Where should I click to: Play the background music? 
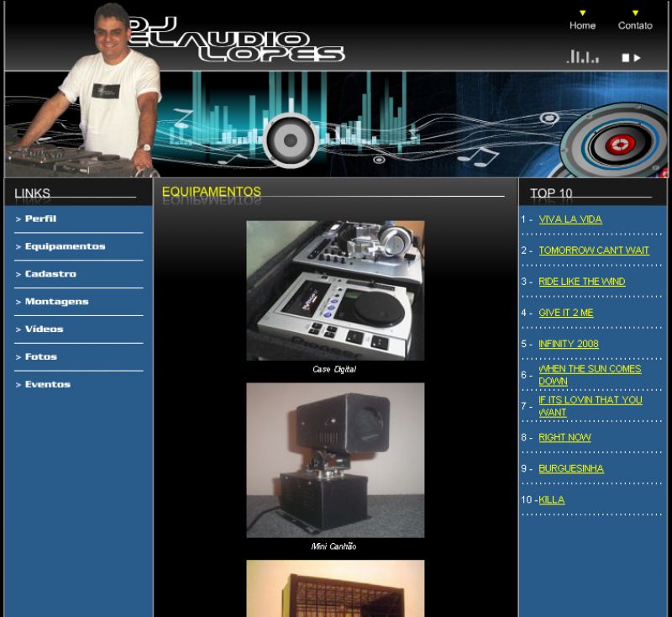pyautogui.click(x=638, y=58)
